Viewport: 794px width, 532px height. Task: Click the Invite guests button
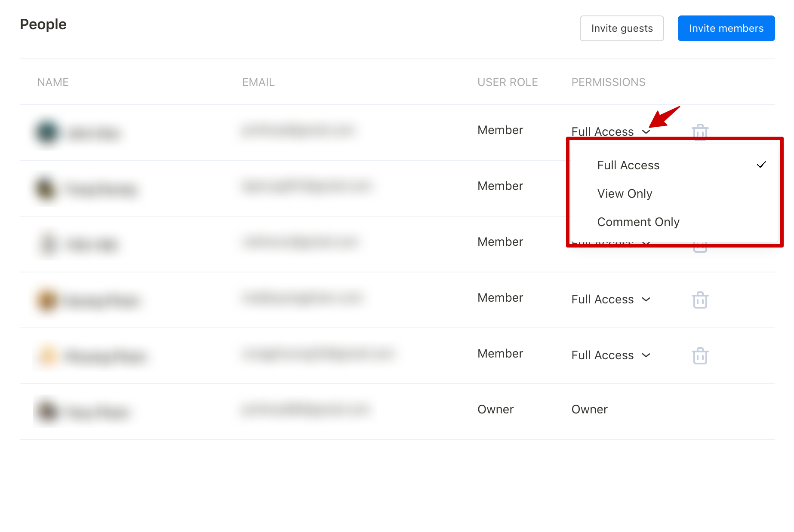[x=622, y=28]
